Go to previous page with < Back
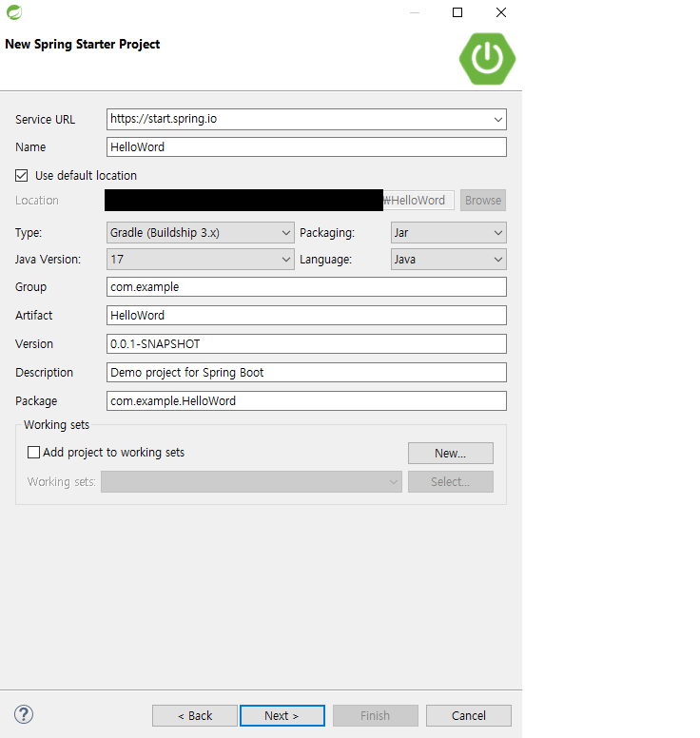The image size is (700, 738). (195, 716)
